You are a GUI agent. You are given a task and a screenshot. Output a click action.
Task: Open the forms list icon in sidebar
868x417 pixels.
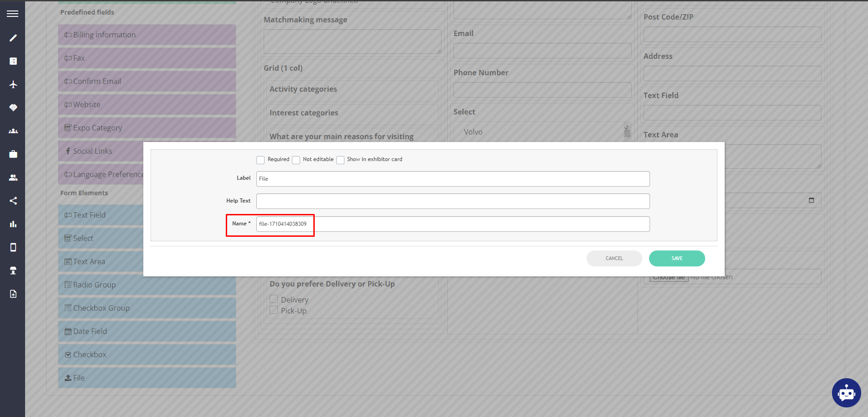(x=13, y=61)
